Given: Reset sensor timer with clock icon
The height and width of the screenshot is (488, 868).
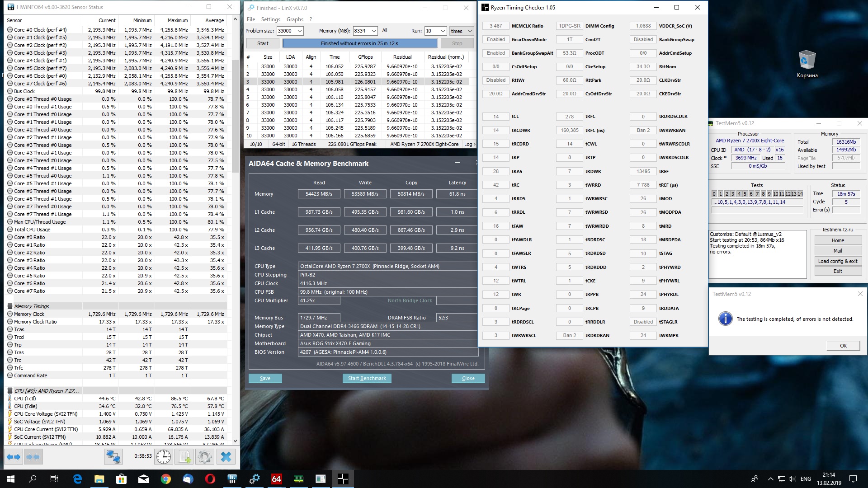Looking at the screenshot, I should 163,457.
